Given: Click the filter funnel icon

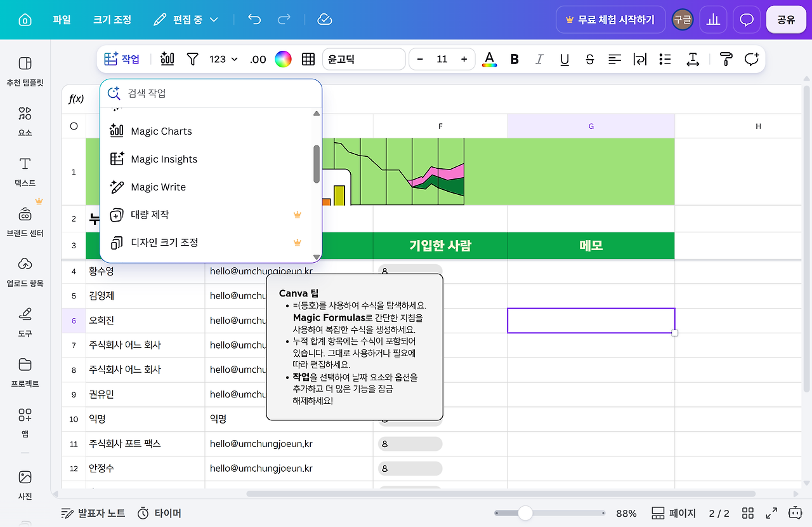Looking at the screenshot, I should tap(193, 59).
